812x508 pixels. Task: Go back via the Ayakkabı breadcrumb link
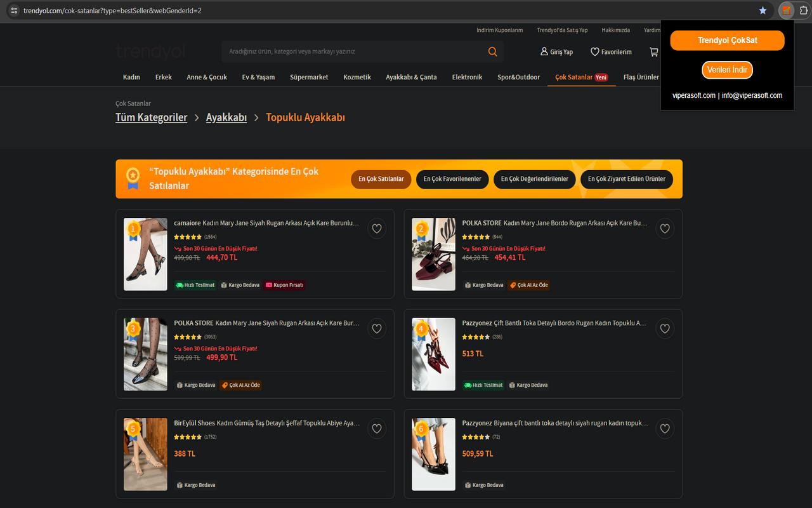click(x=226, y=117)
